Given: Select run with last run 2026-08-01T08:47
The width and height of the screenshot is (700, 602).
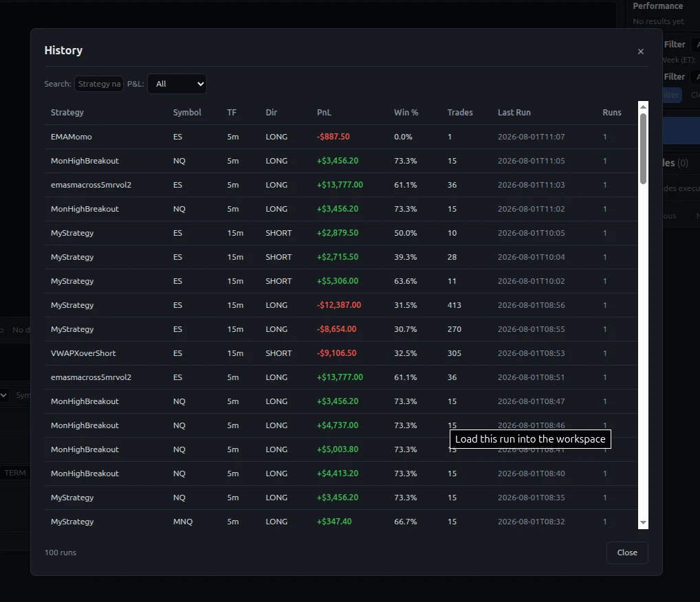Looking at the screenshot, I should click(341, 401).
